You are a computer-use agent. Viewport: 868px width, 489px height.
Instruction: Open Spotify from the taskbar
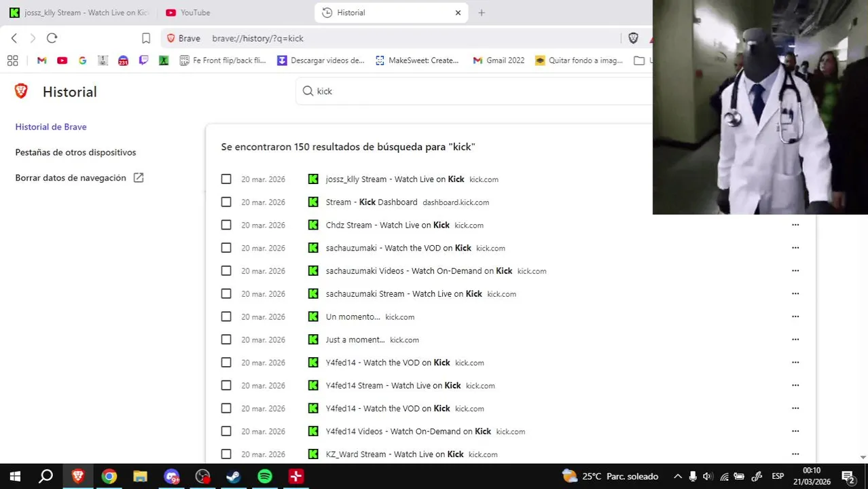pyautogui.click(x=265, y=476)
